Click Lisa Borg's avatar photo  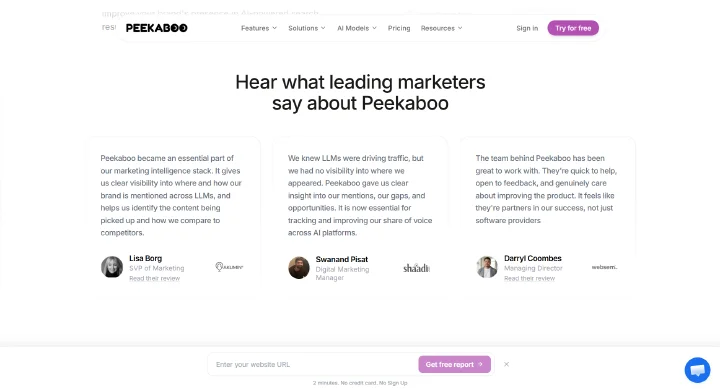pos(112,267)
